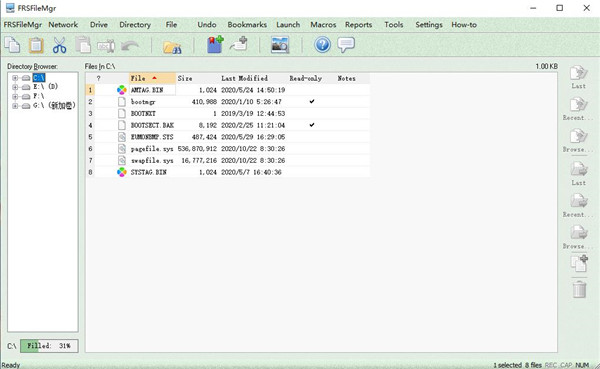Click the pagefile.sys file icon

(x=122, y=149)
